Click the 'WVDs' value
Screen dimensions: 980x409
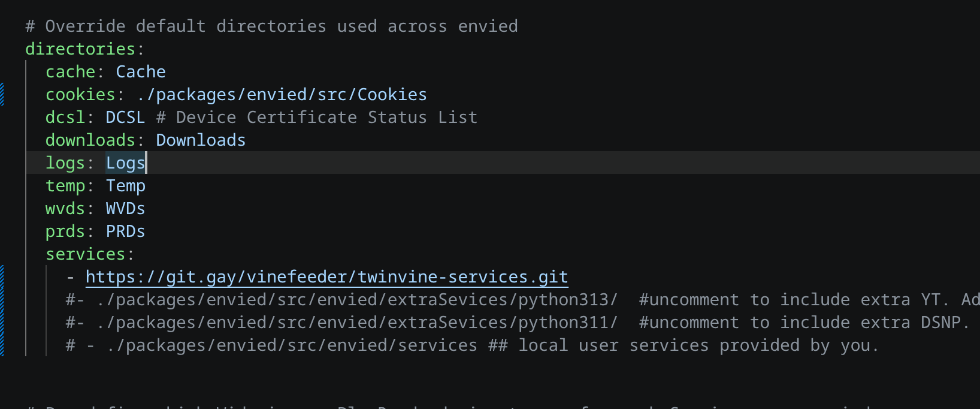(125, 209)
